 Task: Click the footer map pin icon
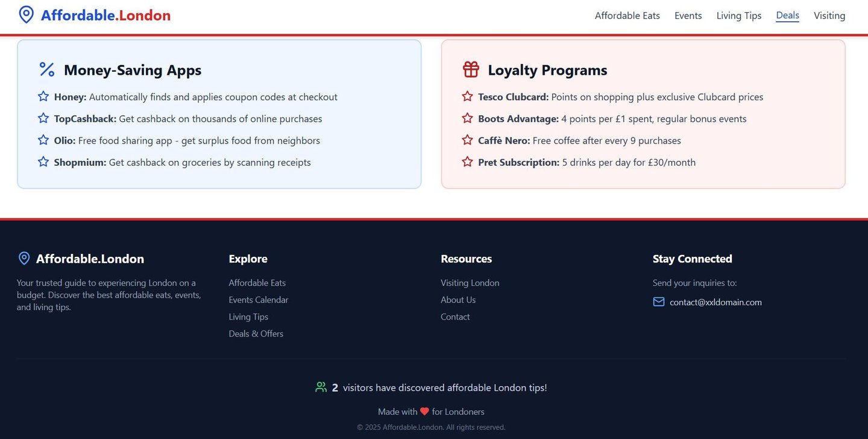coord(24,259)
